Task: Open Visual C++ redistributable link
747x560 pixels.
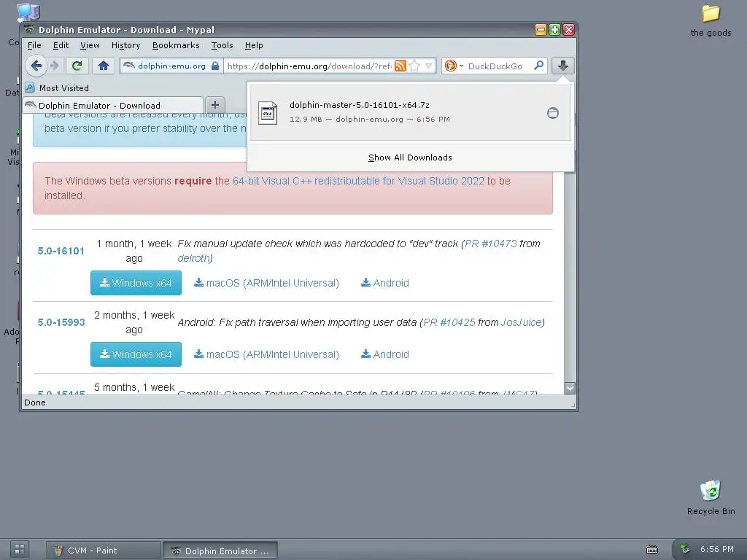Action: pyautogui.click(x=358, y=181)
